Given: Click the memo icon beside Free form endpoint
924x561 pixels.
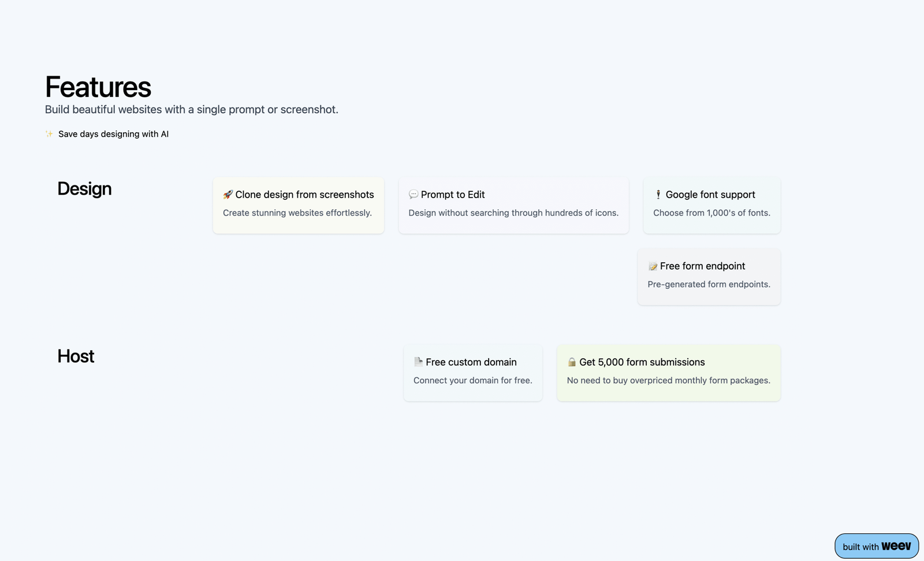Looking at the screenshot, I should point(653,266).
